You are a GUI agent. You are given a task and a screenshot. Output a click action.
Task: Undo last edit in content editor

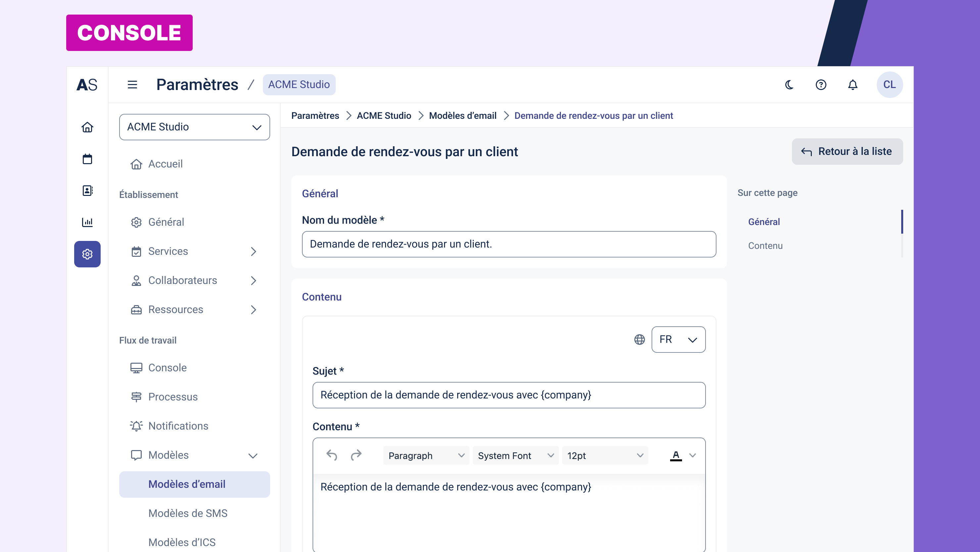point(332,455)
